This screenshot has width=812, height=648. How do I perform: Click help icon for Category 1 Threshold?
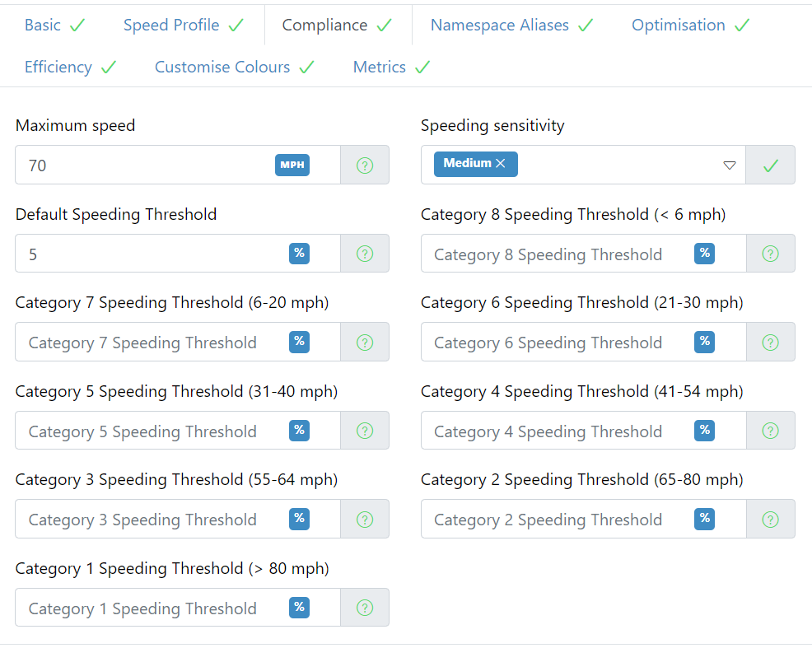click(x=365, y=608)
